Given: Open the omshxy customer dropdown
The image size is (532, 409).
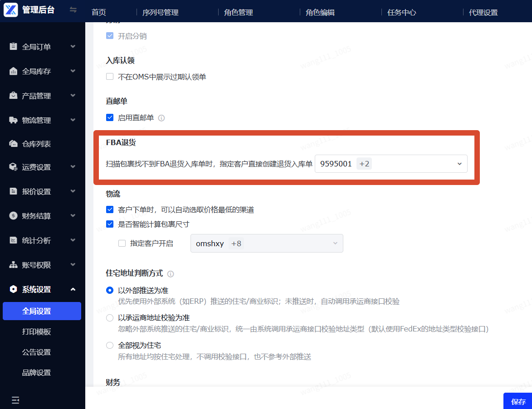Looking at the screenshot, I should [x=267, y=243].
